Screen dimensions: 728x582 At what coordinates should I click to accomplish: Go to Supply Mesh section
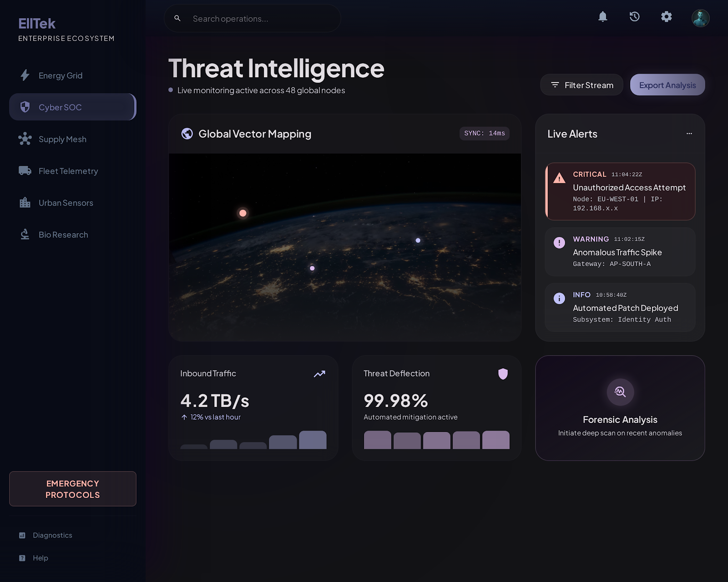[62, 139]
